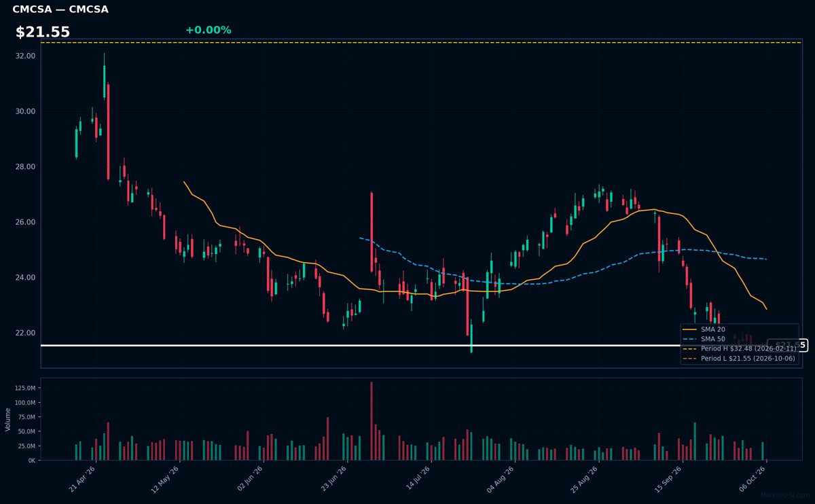Click the 'CMCSA — CMCSA' chart title
The width and height of the screenshot is (815, 504).
[60, 10]
